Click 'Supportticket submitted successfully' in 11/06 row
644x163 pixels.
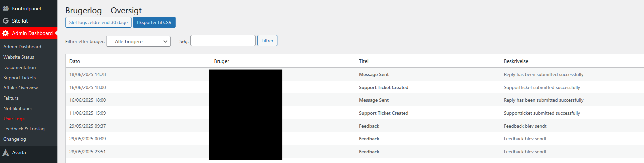542,113
